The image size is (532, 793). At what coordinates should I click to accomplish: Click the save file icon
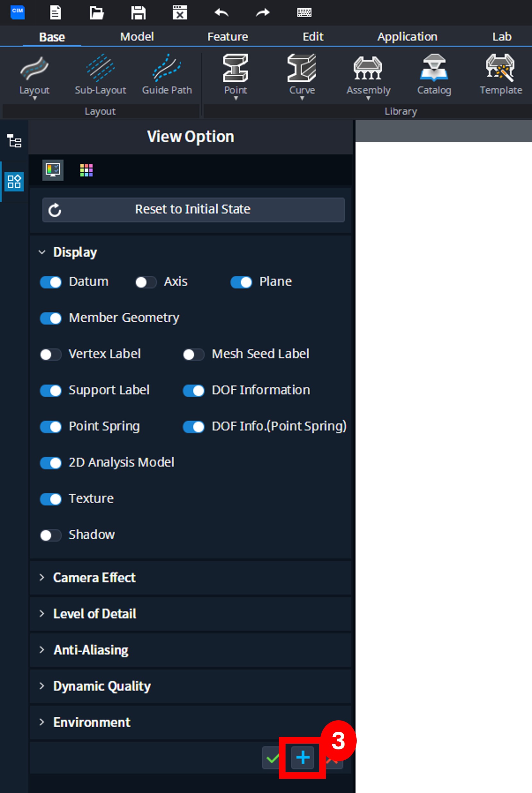[138, 13]
